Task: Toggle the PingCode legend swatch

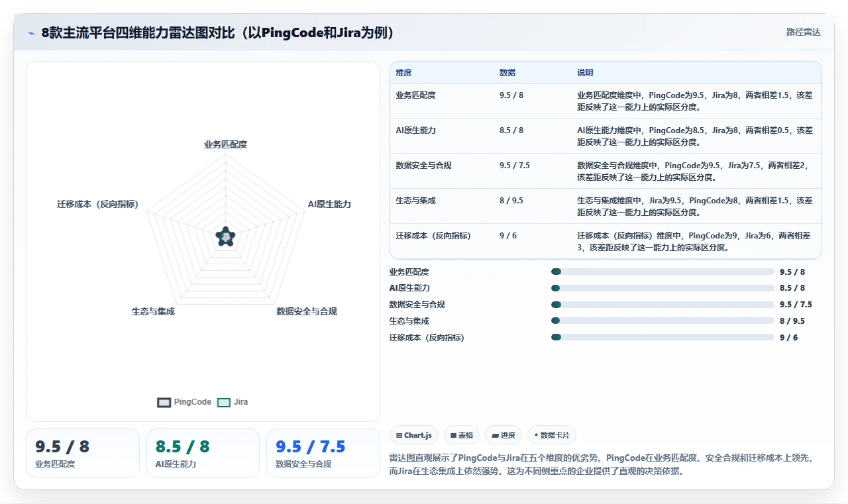Action: [164, 402]
